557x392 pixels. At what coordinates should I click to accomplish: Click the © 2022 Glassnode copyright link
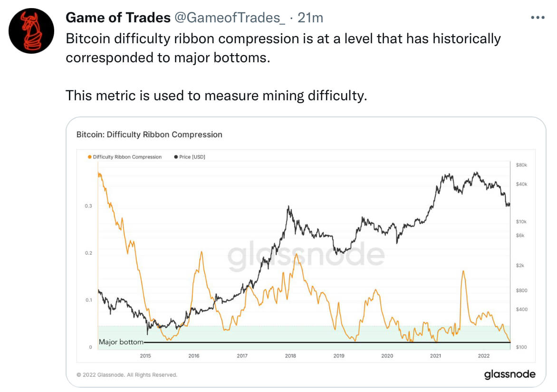[126, 374]
